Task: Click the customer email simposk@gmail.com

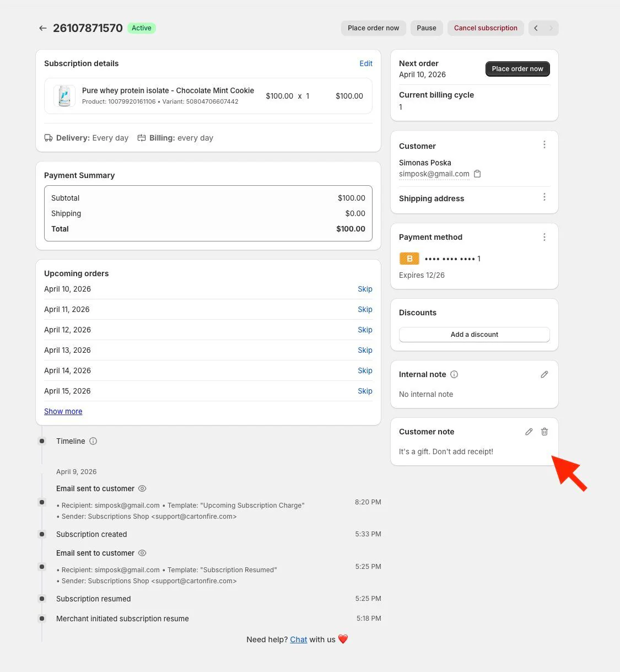Action: [434, 174]
